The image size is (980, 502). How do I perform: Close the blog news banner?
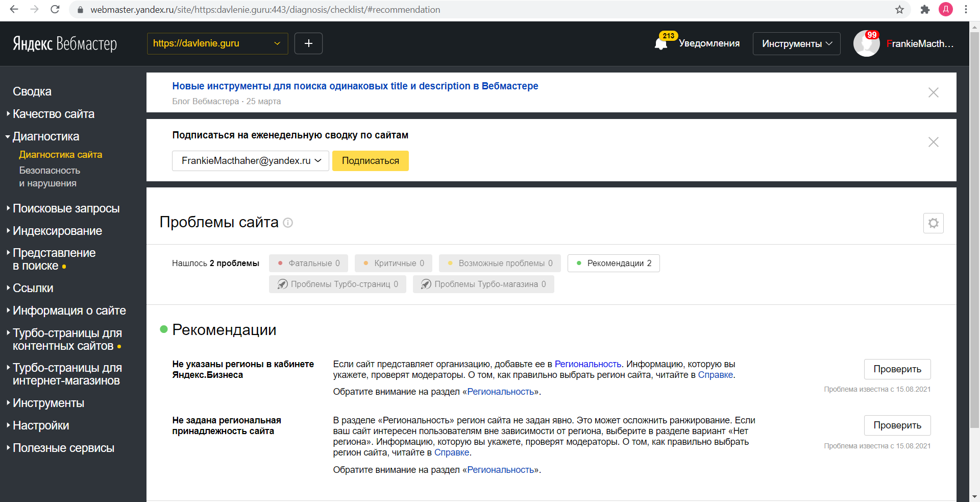coord(933,92)
